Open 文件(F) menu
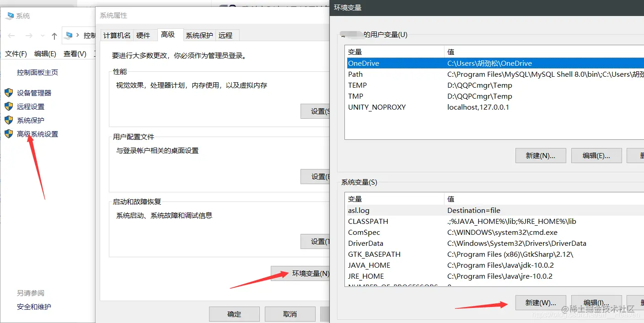 tap(16, 54)
